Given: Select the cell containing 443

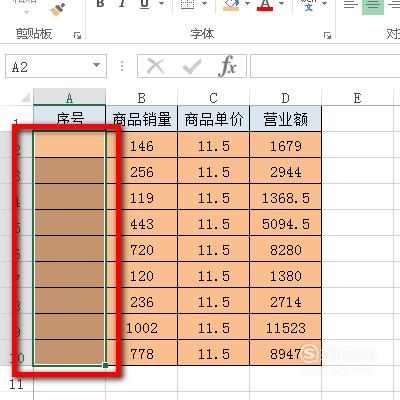Looking at the screenshot, I should [142, 223].
